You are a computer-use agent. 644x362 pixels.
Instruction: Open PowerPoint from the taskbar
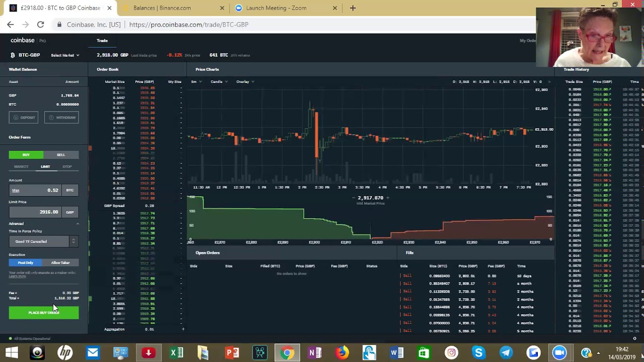click(x=231, y=352)
